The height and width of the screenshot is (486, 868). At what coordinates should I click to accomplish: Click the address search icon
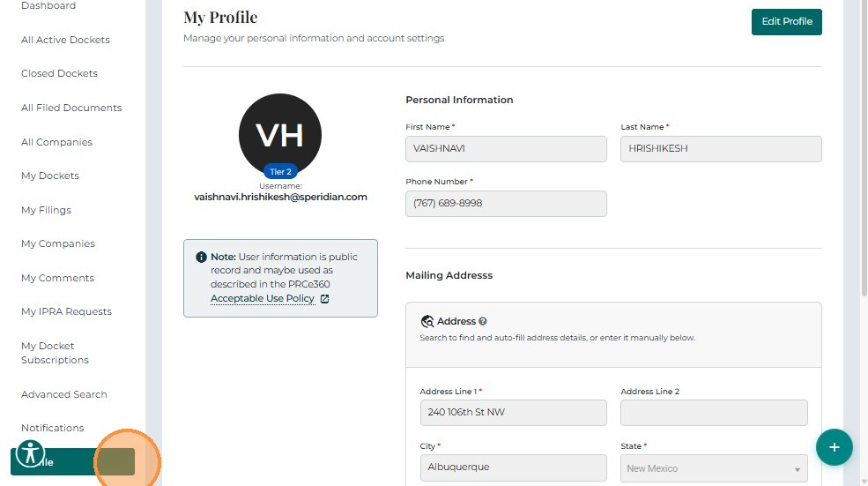[427, 322]
